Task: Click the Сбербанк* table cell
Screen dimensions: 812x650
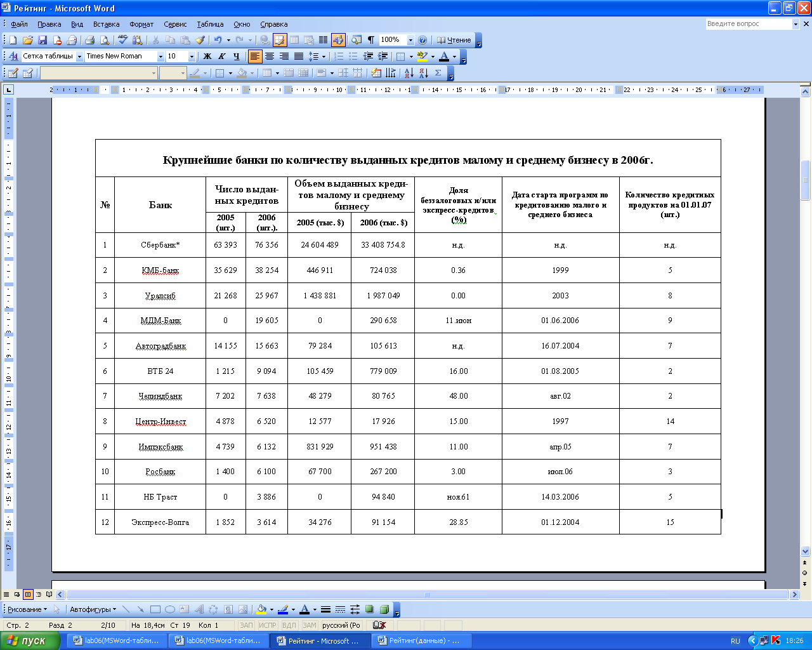Action: pyautogui.click(x=160, y=245)
